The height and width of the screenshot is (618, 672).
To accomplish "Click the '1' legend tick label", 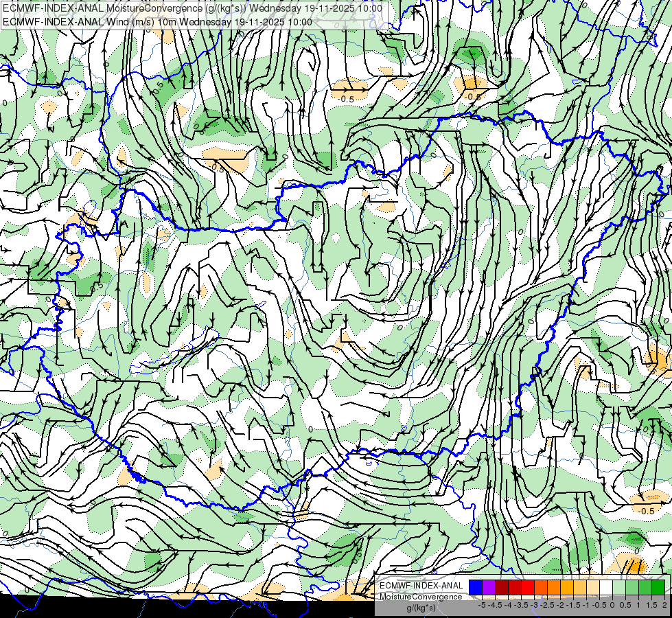I will tap(638, 605).
